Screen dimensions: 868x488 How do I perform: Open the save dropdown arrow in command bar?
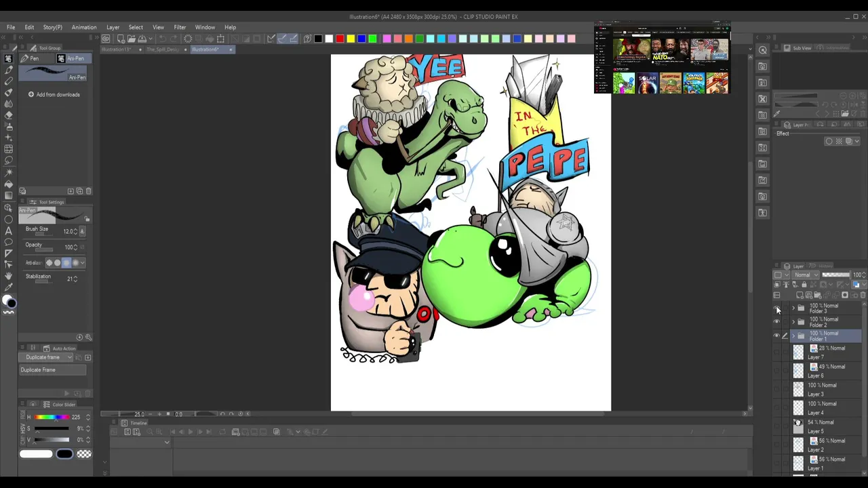[151, 39]
